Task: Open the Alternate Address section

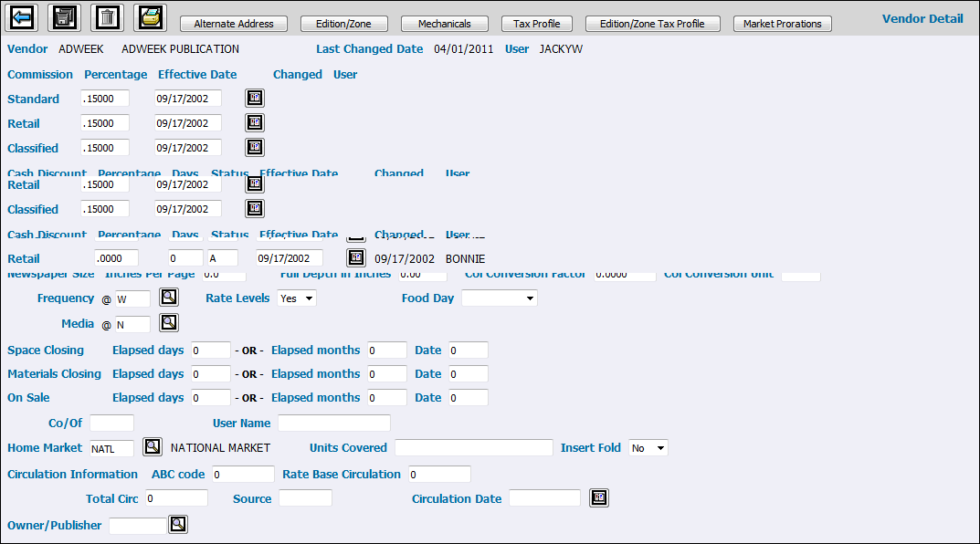Action: point(234,24)
